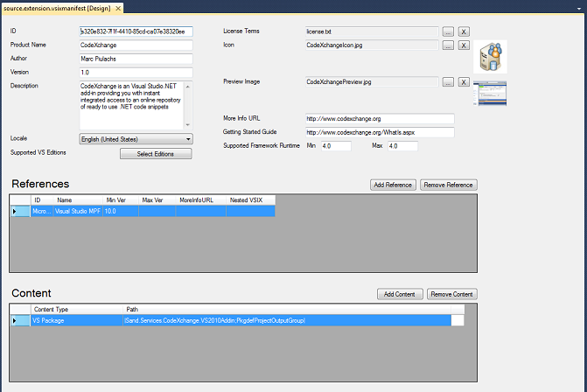
Task: Select the row header arrow in Content
Action: coord(20,321)
